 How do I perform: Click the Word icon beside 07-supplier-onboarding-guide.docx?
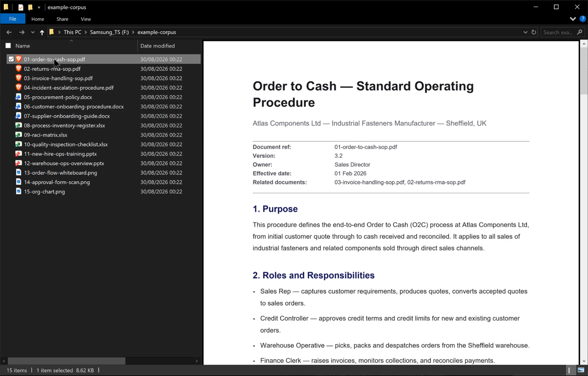(19, 116)
